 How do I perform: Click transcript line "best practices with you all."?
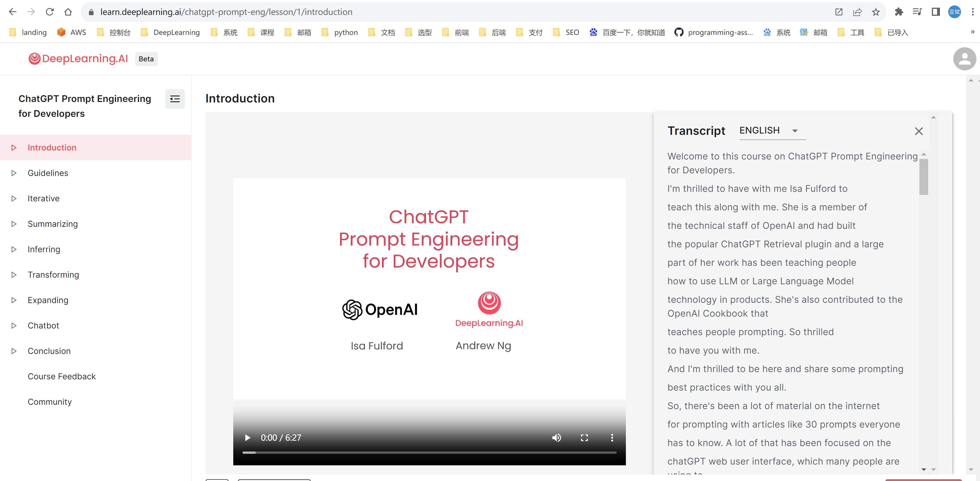click(x=727, y=387)
